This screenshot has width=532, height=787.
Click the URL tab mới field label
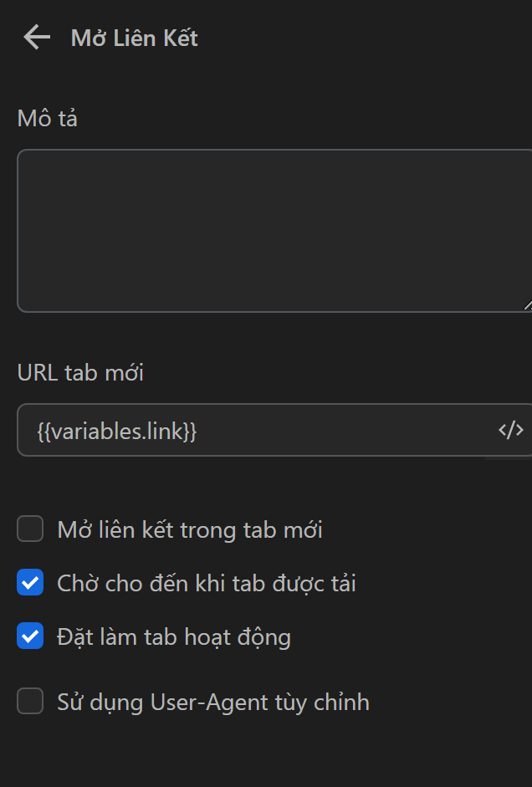(80, 372)
